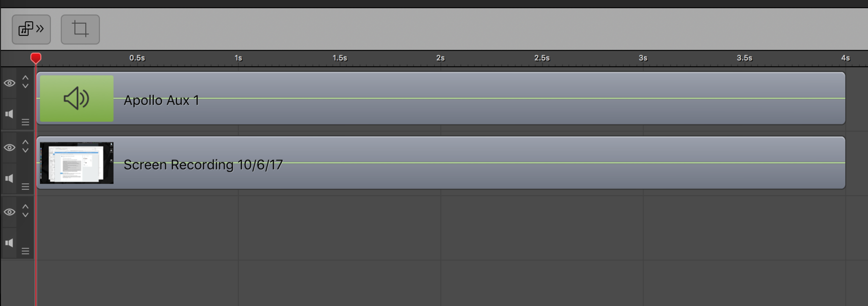Click the 2s mark on the ruler

441,58
